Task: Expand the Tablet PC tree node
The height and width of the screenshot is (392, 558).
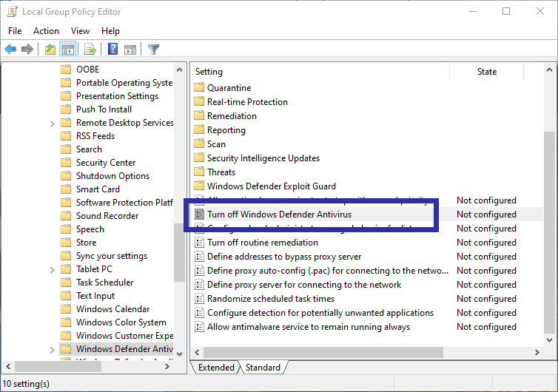Action: pos(53,270)
